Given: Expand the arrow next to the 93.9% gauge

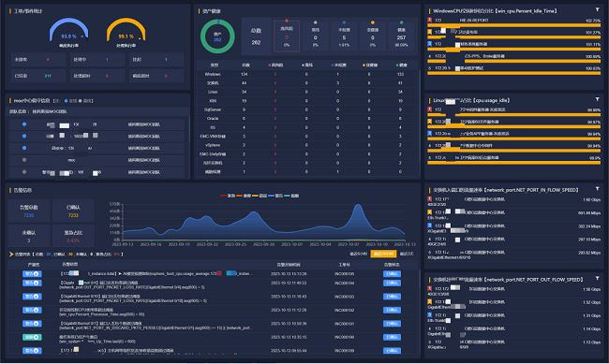Looking at the screenshot, I should coord(82,36).
